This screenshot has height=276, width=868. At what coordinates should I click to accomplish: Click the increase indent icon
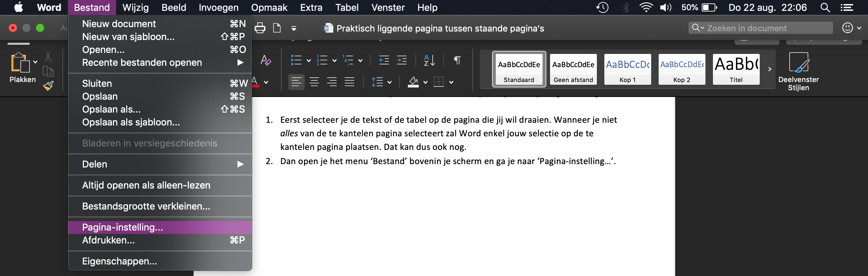[402, 60]
